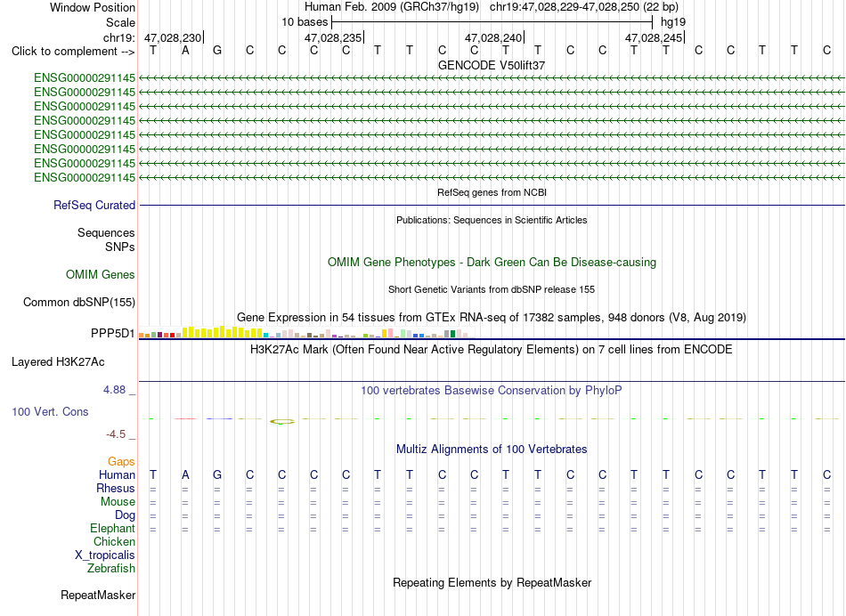
Task: Select the Mouse species label
Action: click(118, 502)
